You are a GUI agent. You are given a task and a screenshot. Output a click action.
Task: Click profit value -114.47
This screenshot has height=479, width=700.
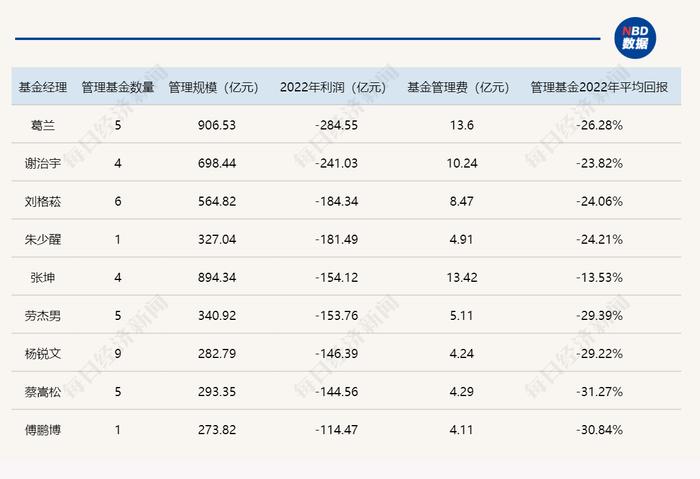(x=337, y=430)
